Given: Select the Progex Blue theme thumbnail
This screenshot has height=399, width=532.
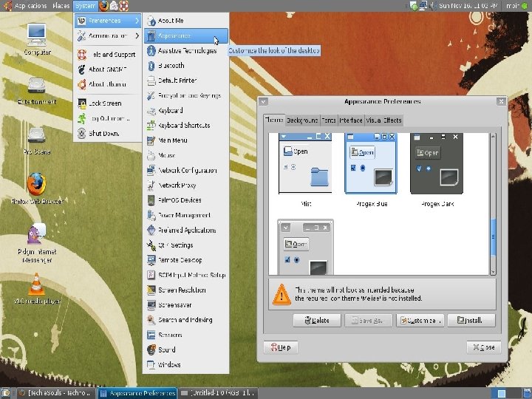Looking at the screenshot, I should tap(371, 163).
